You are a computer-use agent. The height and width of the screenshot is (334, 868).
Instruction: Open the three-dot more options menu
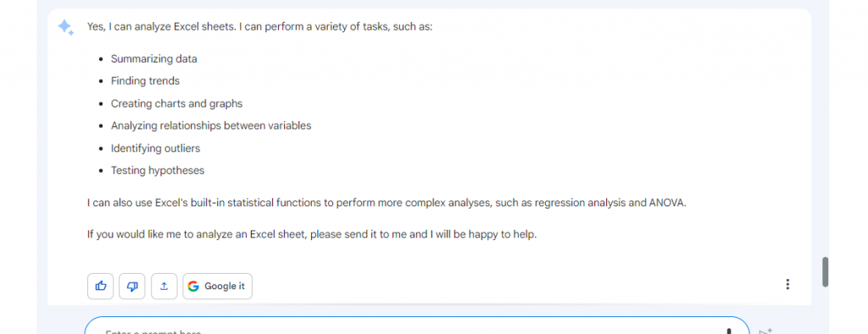787,284
